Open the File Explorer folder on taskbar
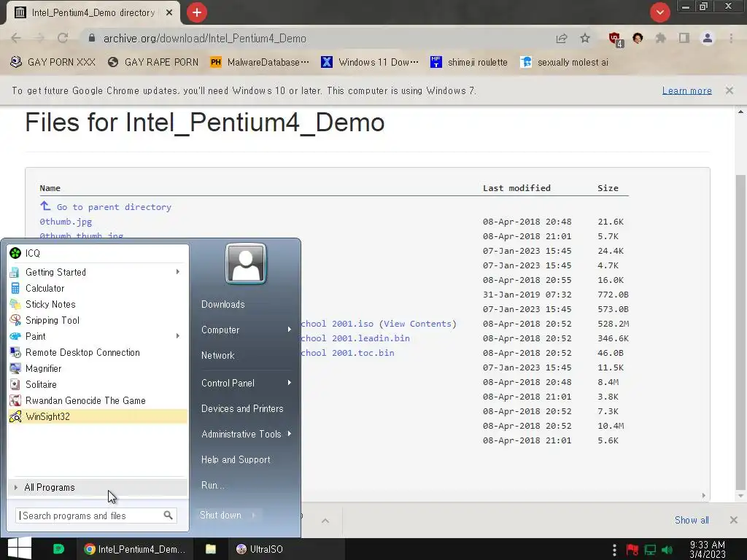Image resolution: width=747 pixels, height=560 pixels. (211, 549)
